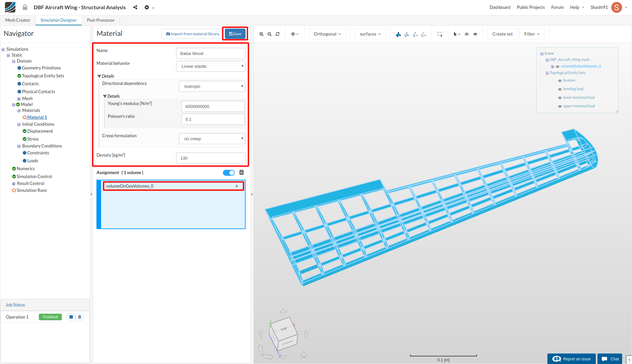Click the zoom in viewer icon
The height and width of the screenshot is (364, 632).
click(x=261, y=34)
